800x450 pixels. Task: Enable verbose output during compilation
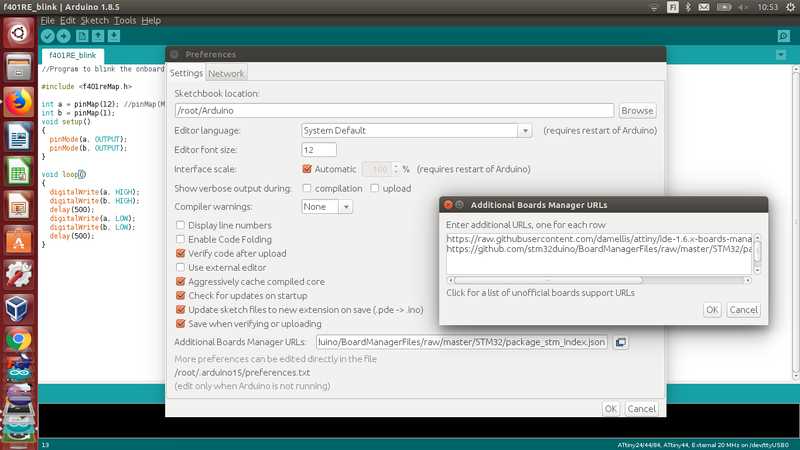pyautogui.click(x=307, y=188)
